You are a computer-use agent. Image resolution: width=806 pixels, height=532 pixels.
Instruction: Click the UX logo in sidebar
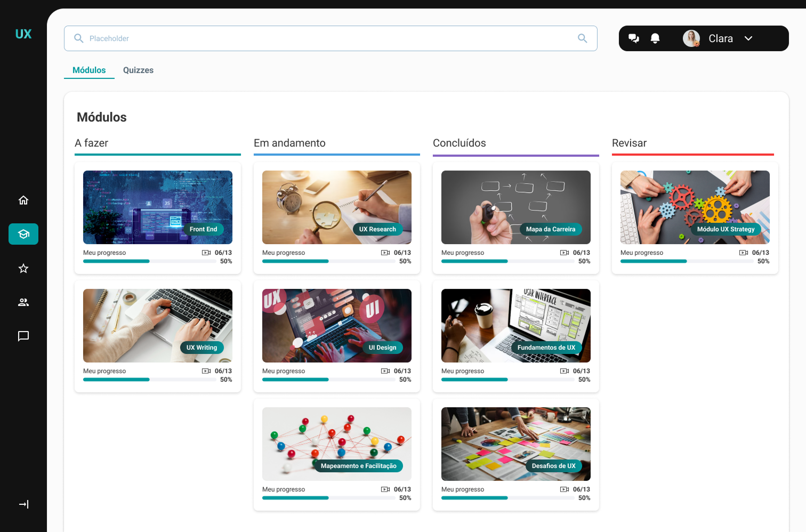point(23,34)
